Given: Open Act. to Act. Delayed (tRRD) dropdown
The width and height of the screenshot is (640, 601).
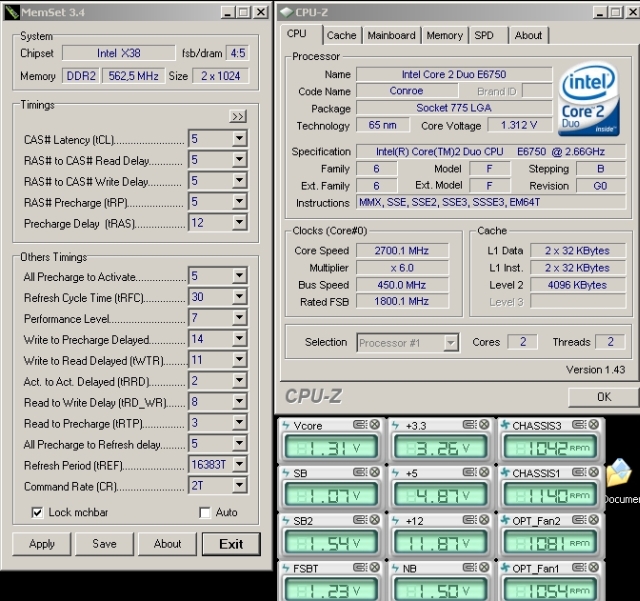Looking at the screenshot, I should click(x=240, y=381).
